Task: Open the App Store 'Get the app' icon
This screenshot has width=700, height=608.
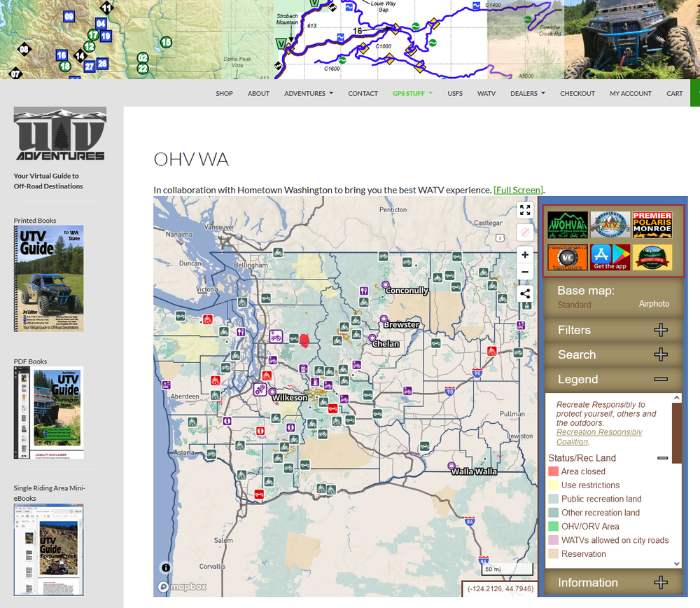Action: [x=600, y=254]
